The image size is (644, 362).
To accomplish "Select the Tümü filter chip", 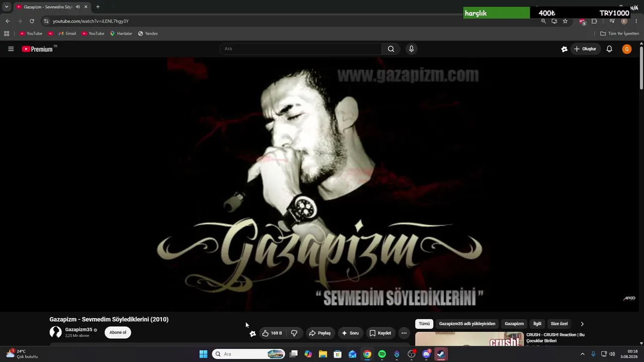I will click(424, 324).
